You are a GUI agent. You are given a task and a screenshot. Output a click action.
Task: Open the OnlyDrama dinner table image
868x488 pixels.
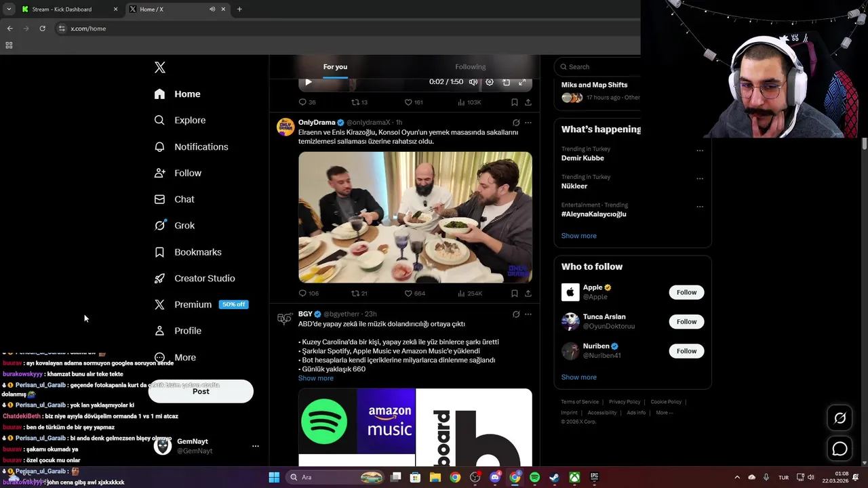tap(415, 217)
